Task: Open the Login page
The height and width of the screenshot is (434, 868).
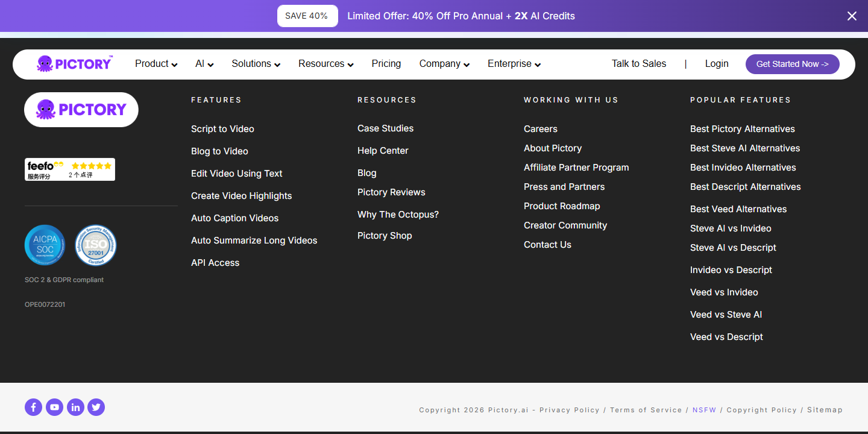Action: click(x=717, y=64)
